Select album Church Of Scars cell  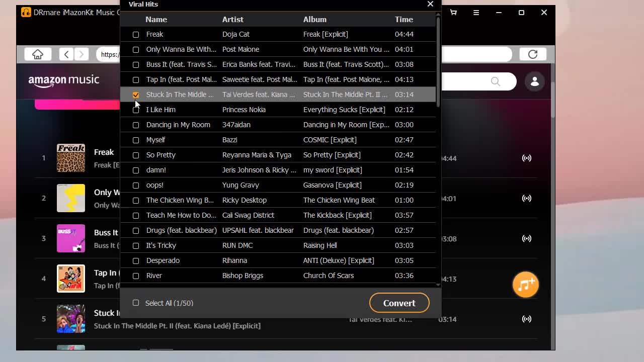(x=329, y=276)
